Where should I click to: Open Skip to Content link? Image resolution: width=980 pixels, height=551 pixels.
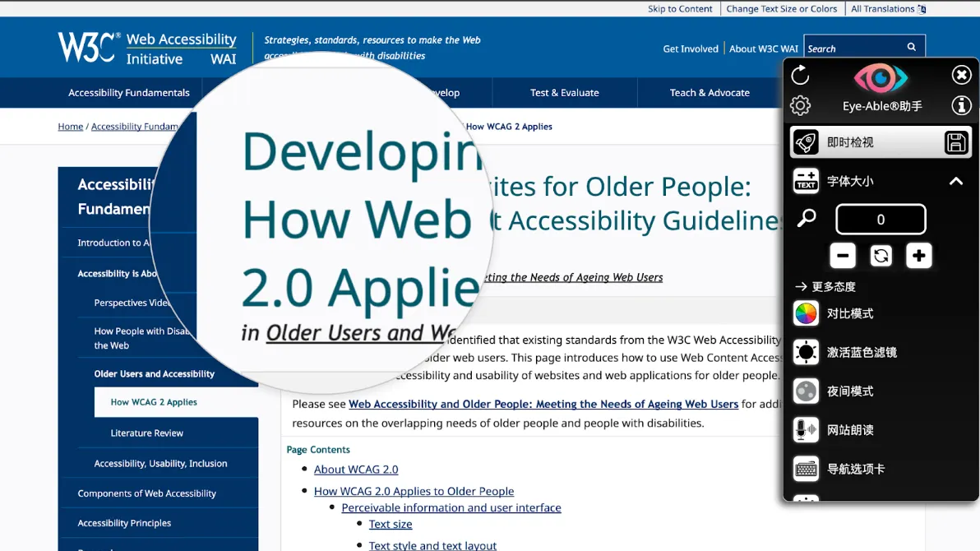pos(679,9)
